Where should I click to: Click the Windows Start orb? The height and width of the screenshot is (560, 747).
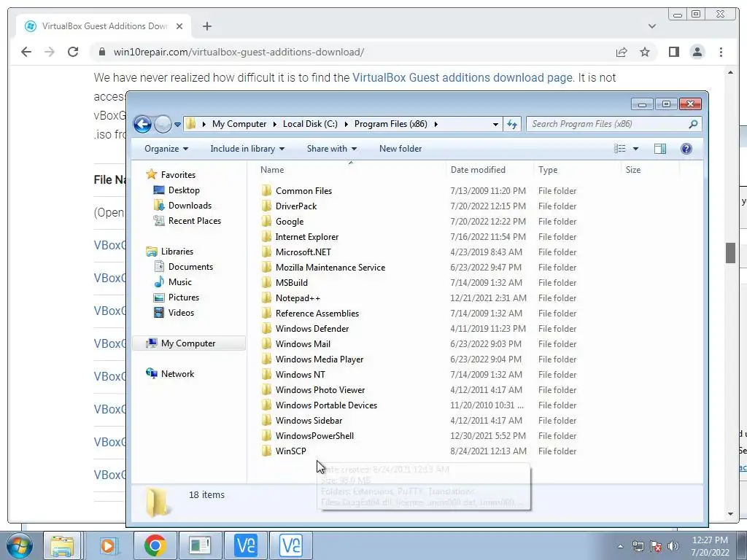19,545
